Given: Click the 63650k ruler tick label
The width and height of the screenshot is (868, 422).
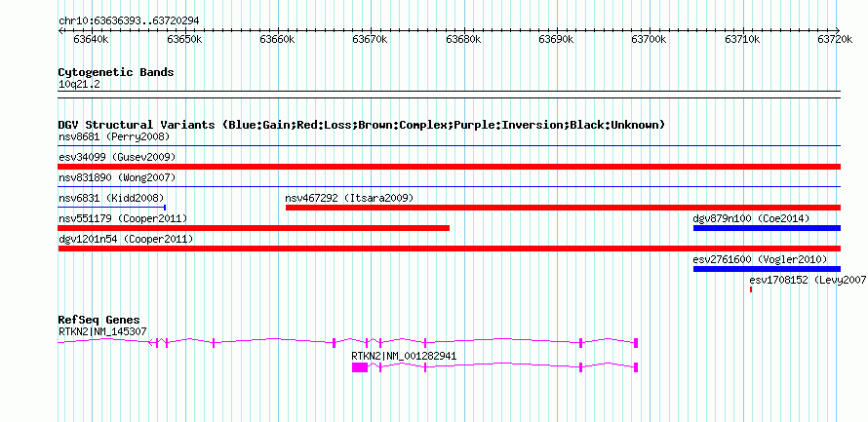Looking at the screenshot, I should tap(183, 40).
